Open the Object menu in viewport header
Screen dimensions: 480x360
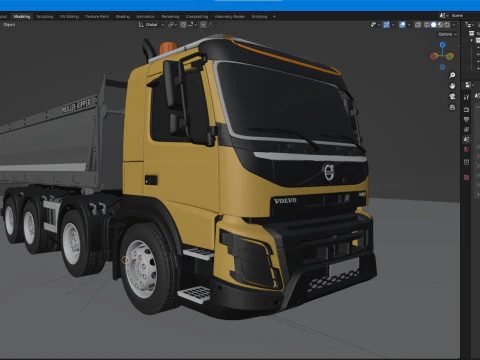point(9,25)
